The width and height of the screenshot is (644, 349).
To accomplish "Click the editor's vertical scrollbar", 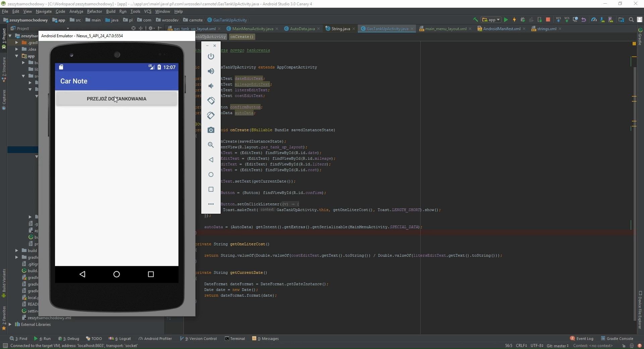I will [635, 168].
